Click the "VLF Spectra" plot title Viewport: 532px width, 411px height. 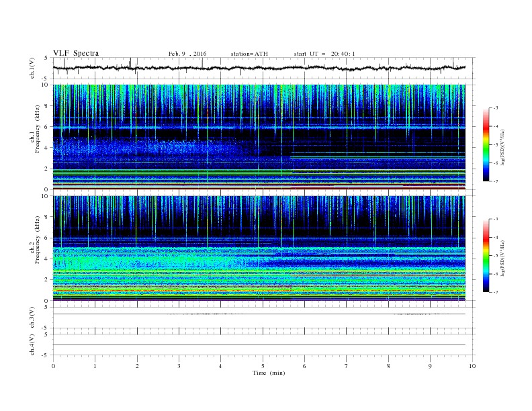click(x=76, y=53)
